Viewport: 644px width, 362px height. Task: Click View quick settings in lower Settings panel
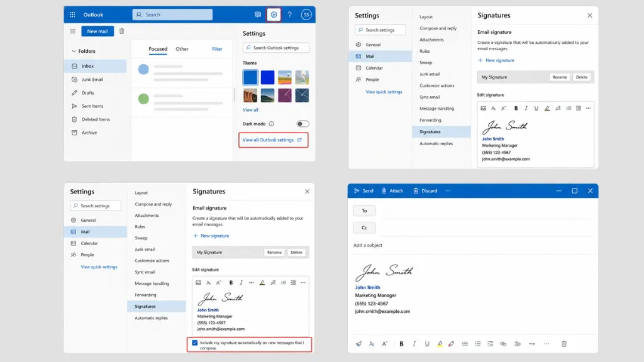(99, 267)
